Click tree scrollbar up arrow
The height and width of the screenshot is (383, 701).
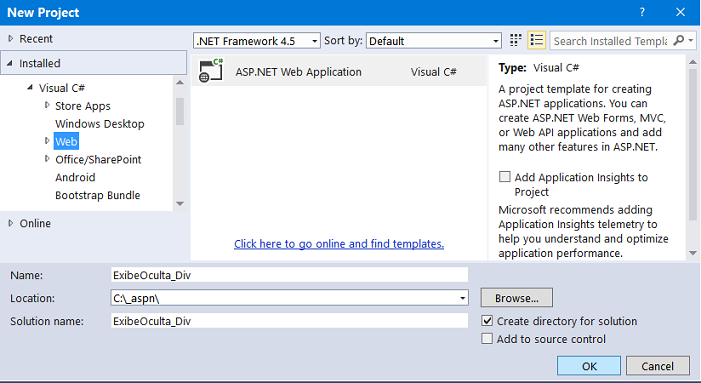point(180,82)
